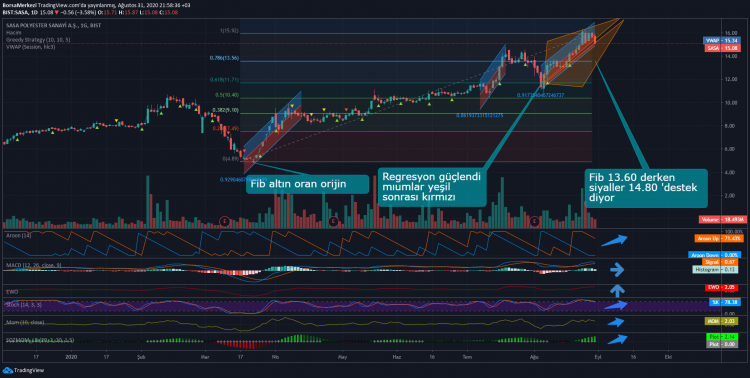Select the 'Fib 13.60 derken' callout box
This screenshot has width=750, height=378.
(646, 188)
